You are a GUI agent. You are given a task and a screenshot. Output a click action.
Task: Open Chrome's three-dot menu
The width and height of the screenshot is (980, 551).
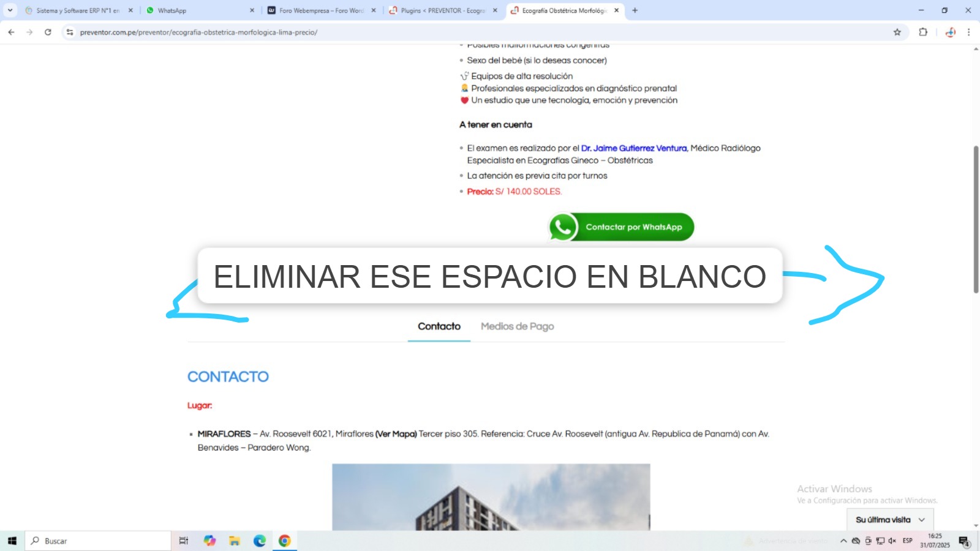tap(968, 32)
